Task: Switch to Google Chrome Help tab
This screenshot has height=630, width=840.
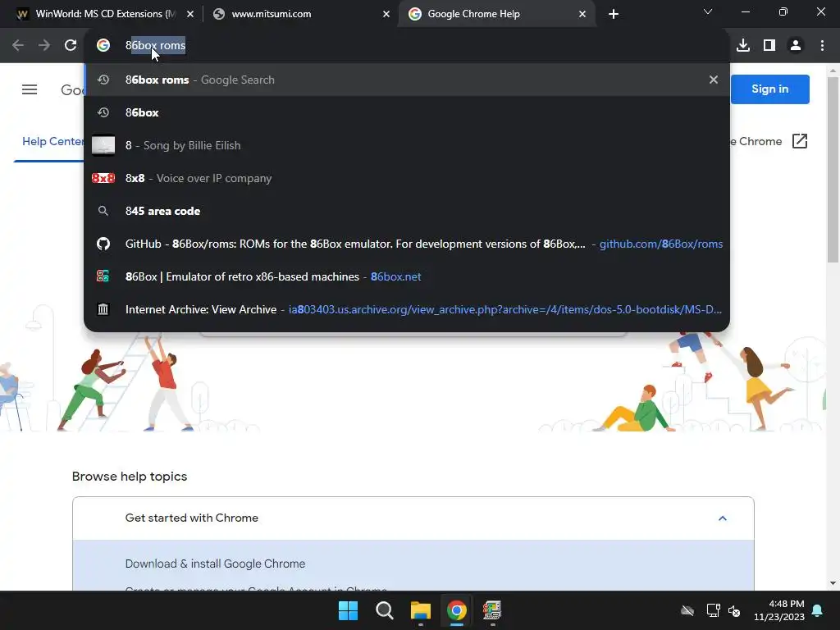Action: 496,14
